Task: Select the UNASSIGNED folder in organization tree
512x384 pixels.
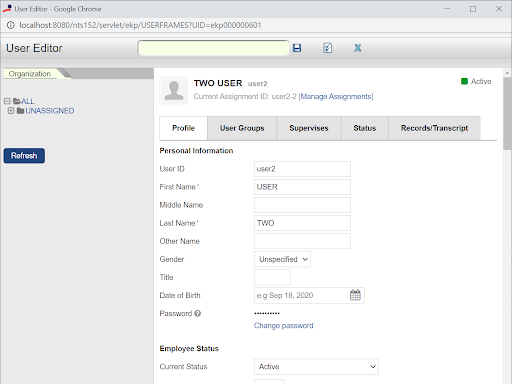Action: click(50, 111)
